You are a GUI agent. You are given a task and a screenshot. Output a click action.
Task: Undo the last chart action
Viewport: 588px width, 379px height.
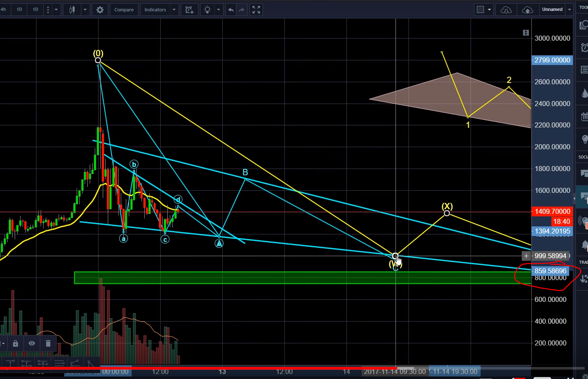click(231, 10)
